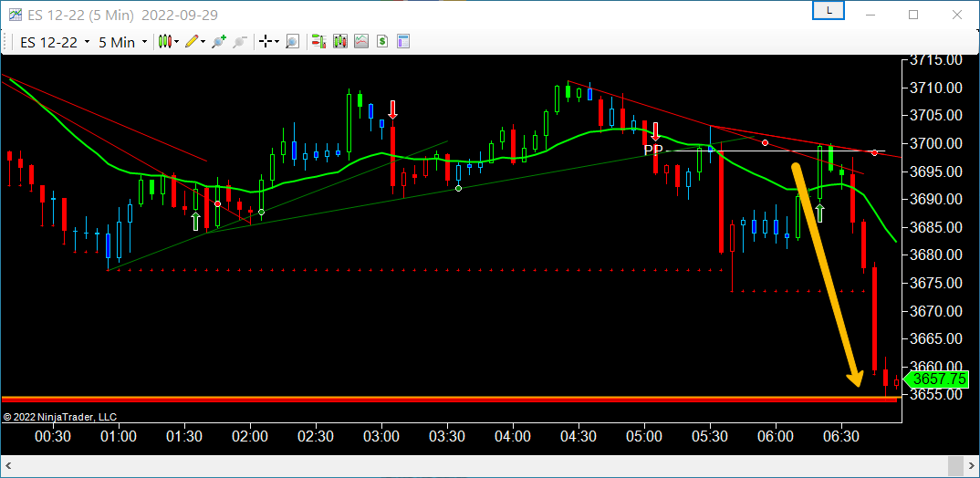Expand the chart style arrow beside candlesticks
This screenshot has width=980, height=478.
(177, 42)
